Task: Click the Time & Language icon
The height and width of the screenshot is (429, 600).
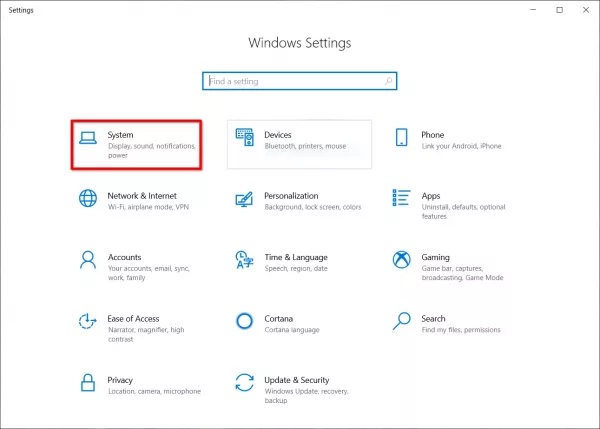Action: 245,260
